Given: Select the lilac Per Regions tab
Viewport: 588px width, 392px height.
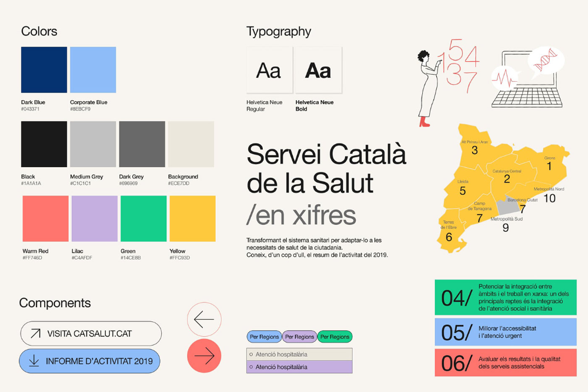Looking at the screenshot, I should click(299, 337).
